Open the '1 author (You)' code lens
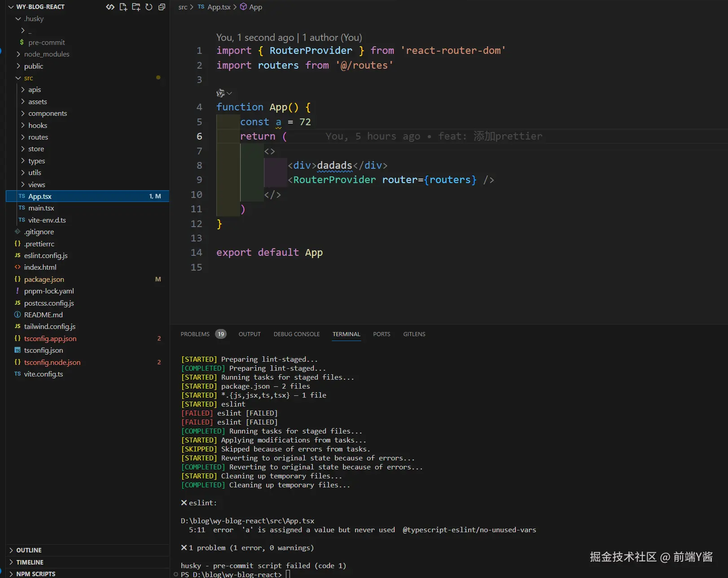Screen dimensions: 728x578 click(x=332, y=37)
